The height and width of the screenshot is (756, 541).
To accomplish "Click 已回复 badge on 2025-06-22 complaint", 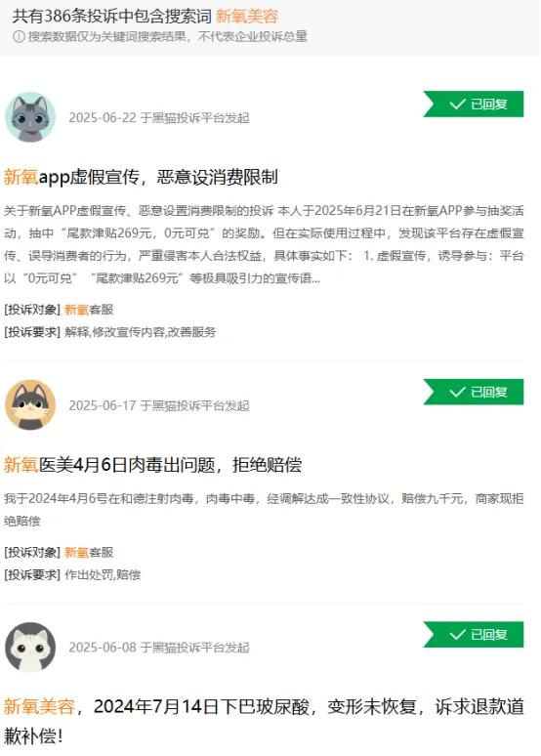I will tap(474, 104).
